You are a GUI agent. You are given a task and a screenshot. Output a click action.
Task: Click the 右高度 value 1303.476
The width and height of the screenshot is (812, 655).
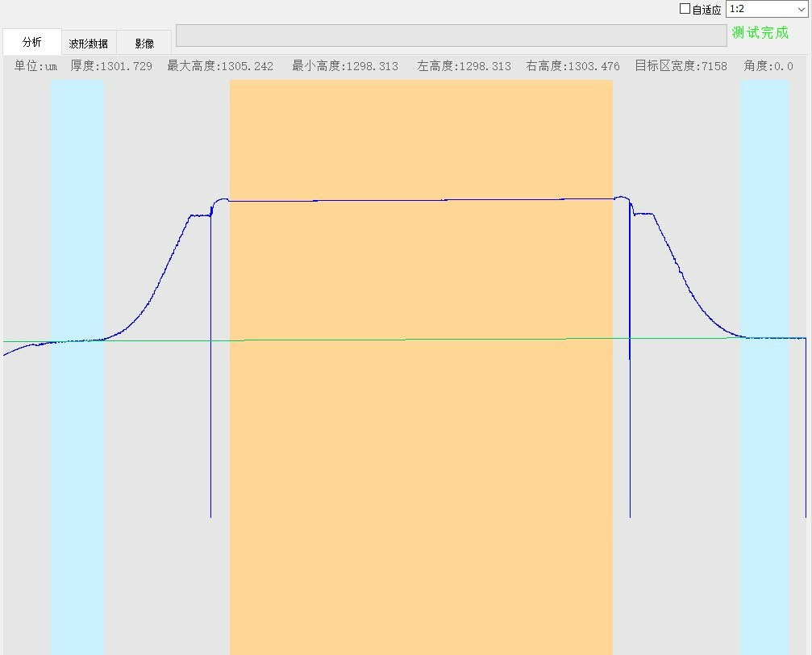(x=573, y=66)
